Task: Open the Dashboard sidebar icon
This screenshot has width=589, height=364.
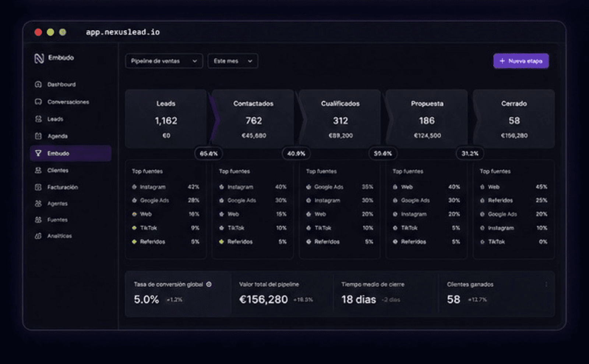Action: point(38,84)
